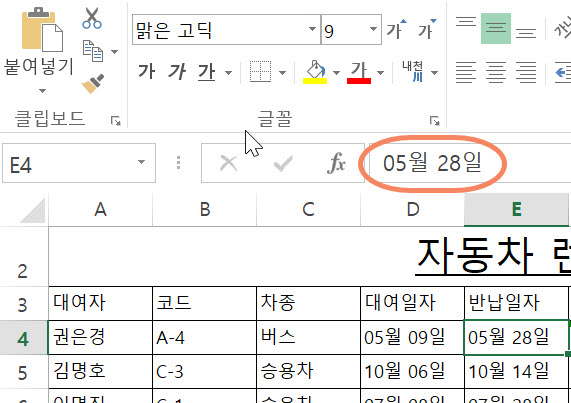Open the font color palette arrow
The image size is (571, 403).
click(380, 73)
